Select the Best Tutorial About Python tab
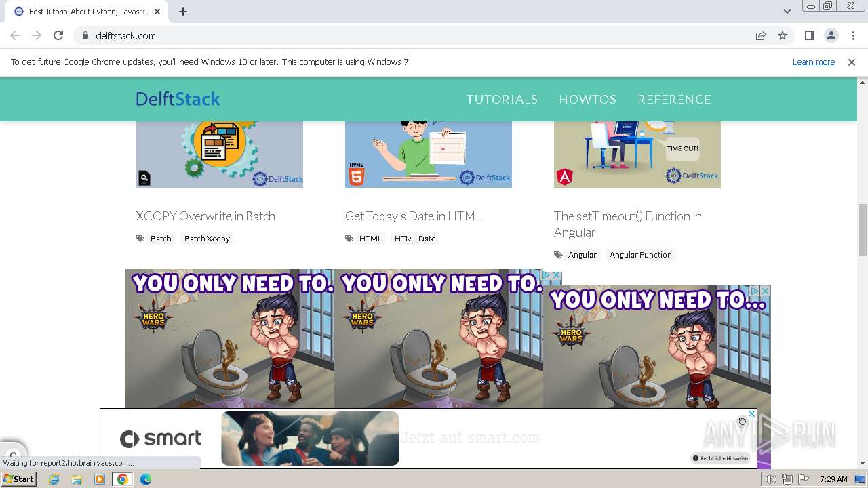 tap(87, 12)
